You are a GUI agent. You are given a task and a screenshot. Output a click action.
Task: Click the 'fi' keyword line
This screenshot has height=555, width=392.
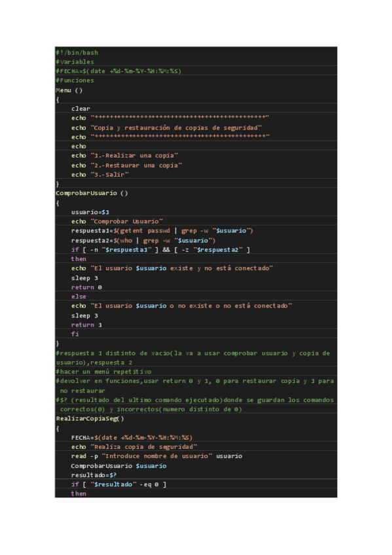coord(75,334)
